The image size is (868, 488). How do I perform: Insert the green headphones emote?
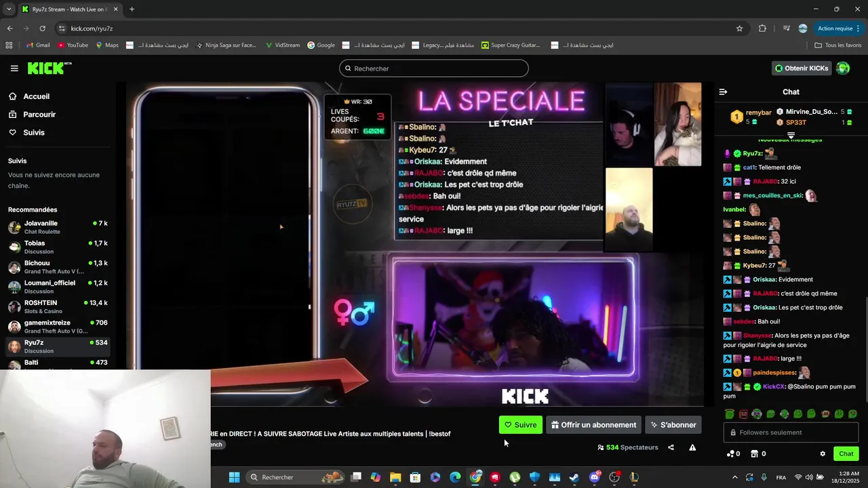757,413
